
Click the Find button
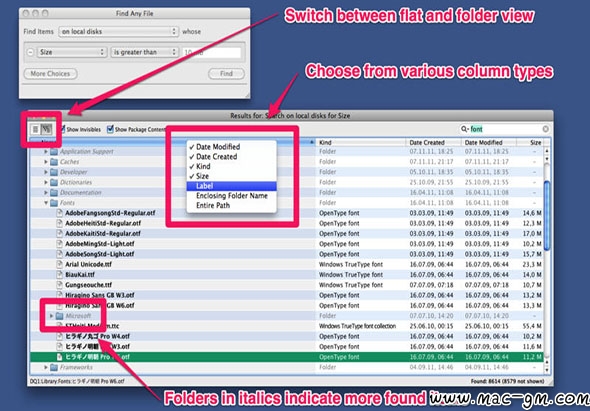coord(226,74)
